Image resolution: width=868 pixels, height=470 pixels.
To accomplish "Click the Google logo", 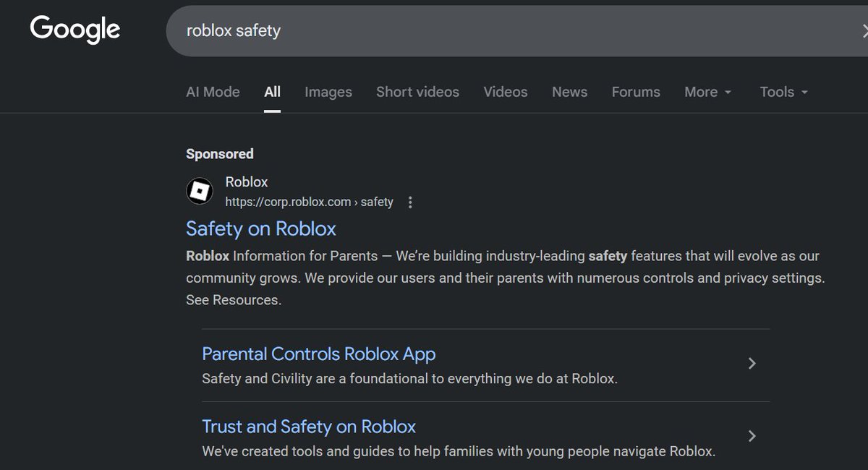I will tap(75, 30).
